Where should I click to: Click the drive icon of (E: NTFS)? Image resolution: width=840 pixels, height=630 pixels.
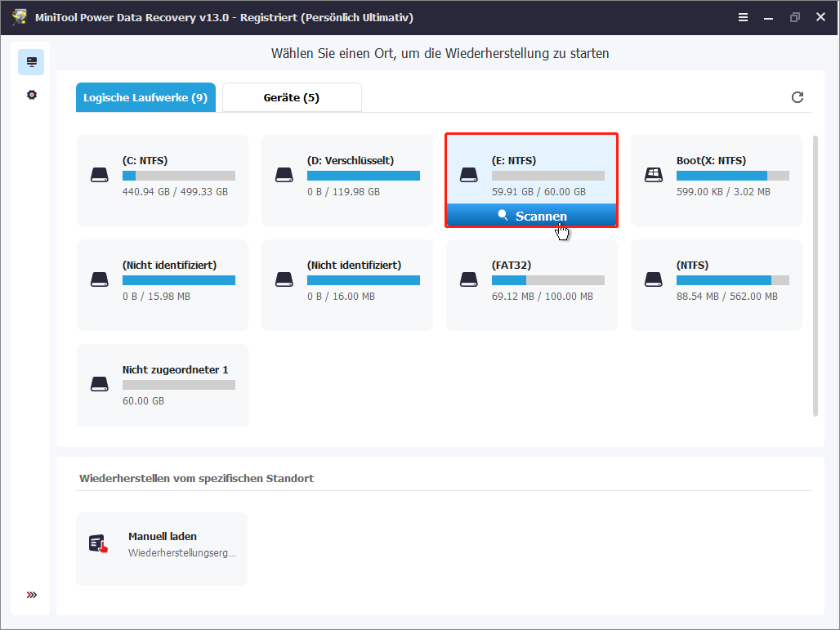point(469,175)
